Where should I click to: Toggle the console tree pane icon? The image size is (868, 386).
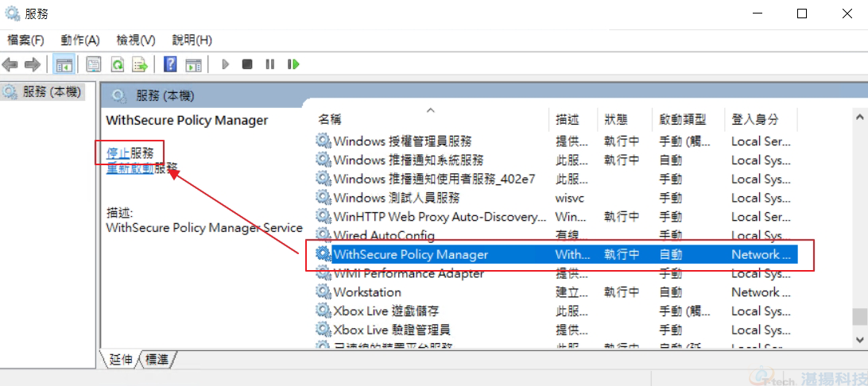tap(64, 64)
